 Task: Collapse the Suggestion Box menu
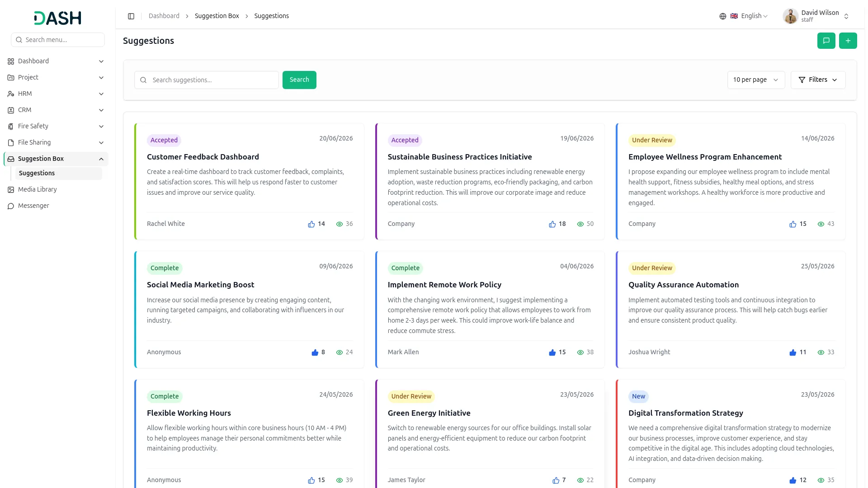pos(56,159)
